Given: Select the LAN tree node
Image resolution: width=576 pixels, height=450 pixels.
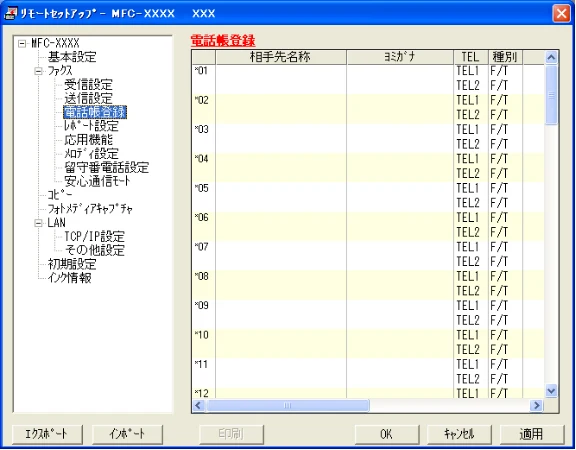Looking at the screenshot, I should point(57,223).
